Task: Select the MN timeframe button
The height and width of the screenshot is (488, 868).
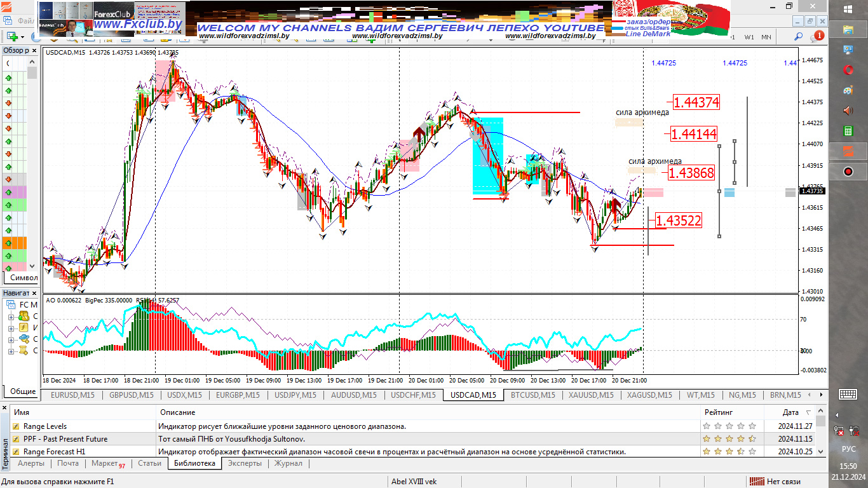Action: click(766, 37)
